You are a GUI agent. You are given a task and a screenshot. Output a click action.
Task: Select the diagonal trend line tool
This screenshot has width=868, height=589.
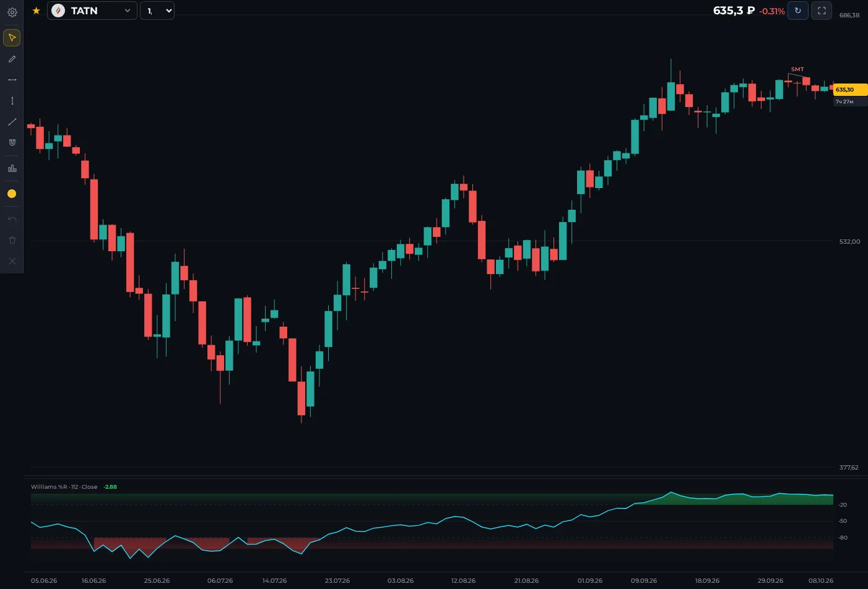coord(12,122)
